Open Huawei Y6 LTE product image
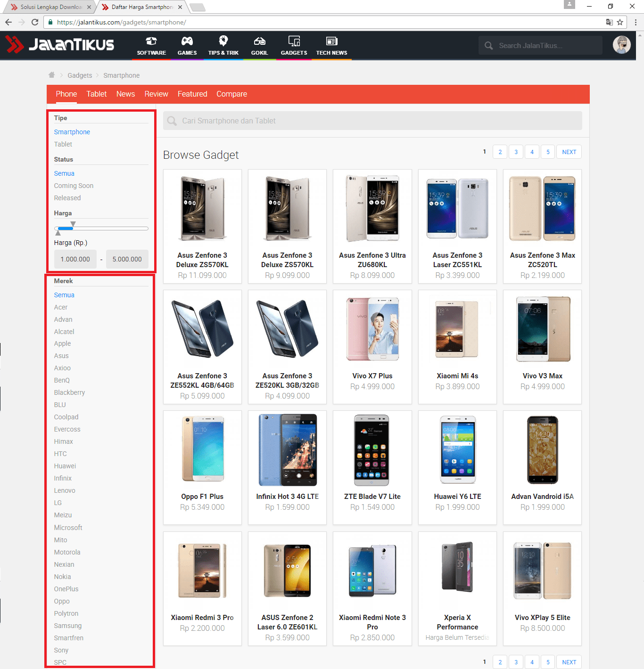This screenshot has width=644, height=669. coord(457,450)
